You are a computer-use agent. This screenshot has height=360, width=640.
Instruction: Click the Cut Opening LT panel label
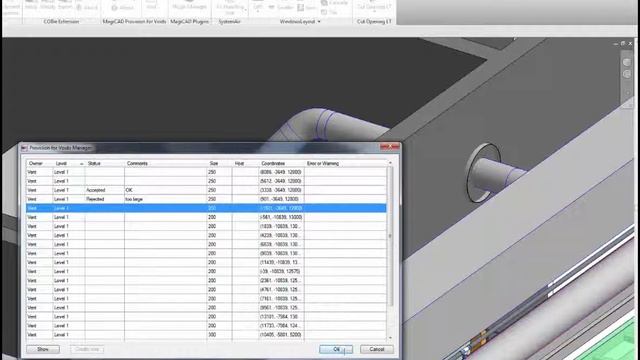click(x=374, y=22)
